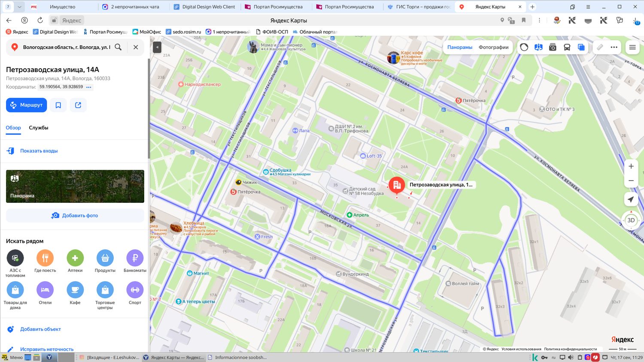Open the hamburger menu on the map
This screenshot has height=362, width=644.
[x=632, y=47]
